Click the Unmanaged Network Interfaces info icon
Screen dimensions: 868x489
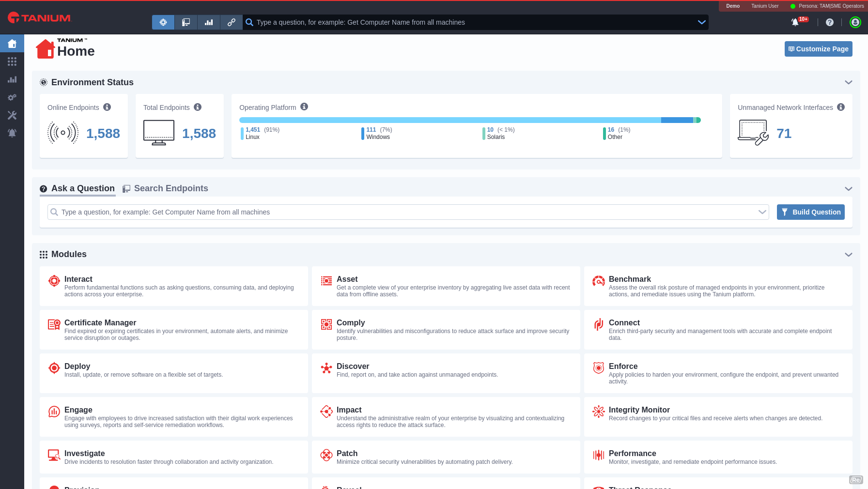coord(841,107)
